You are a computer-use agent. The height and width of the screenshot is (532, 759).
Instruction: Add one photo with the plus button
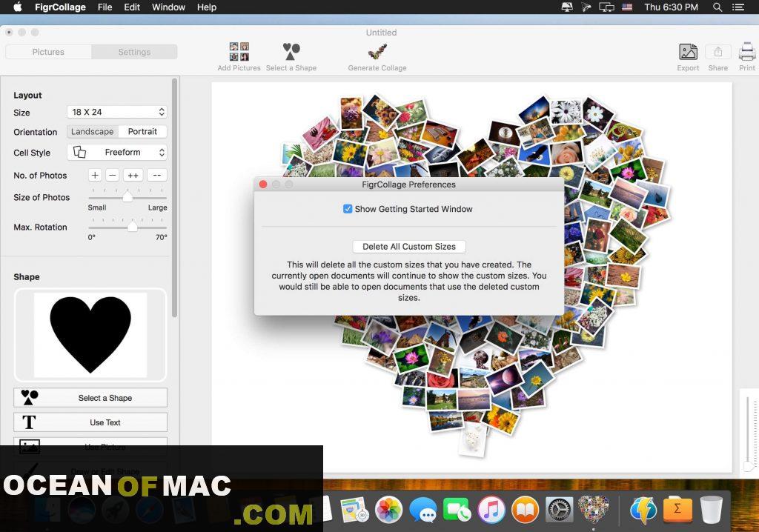[95, 176]
